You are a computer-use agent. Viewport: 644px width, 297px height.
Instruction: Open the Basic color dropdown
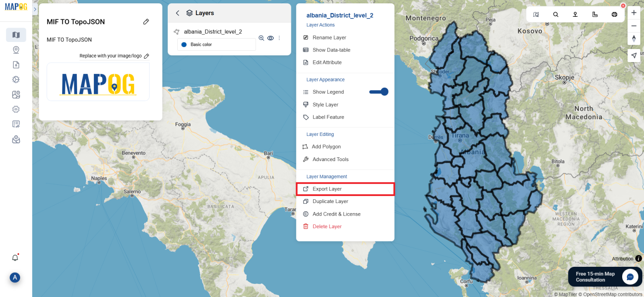pyautogui.click(x=216, y=44)
